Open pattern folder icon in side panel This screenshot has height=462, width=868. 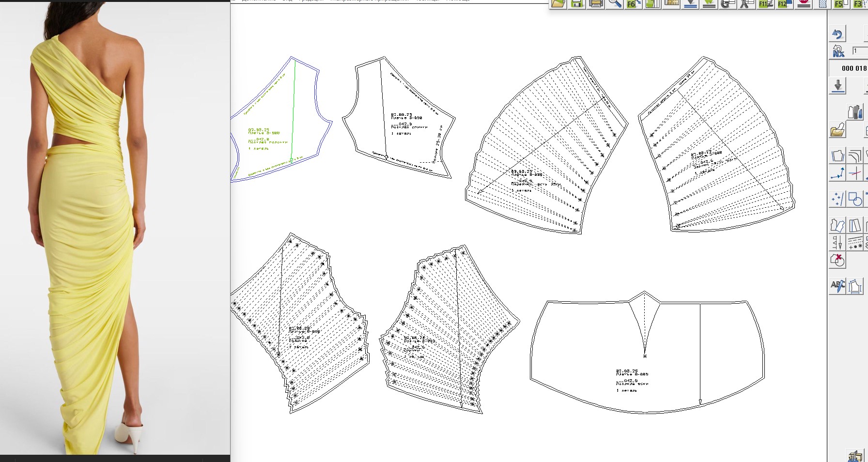click(x=838, y=130)
